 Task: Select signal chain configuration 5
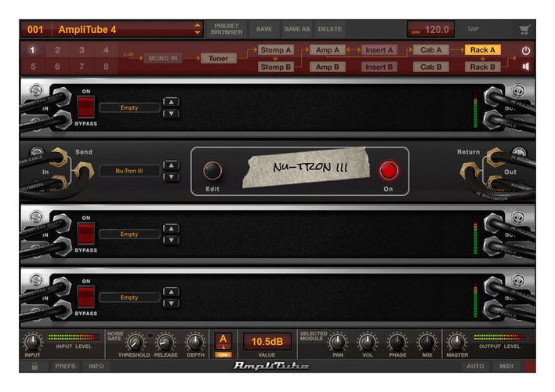coord(33,67)
